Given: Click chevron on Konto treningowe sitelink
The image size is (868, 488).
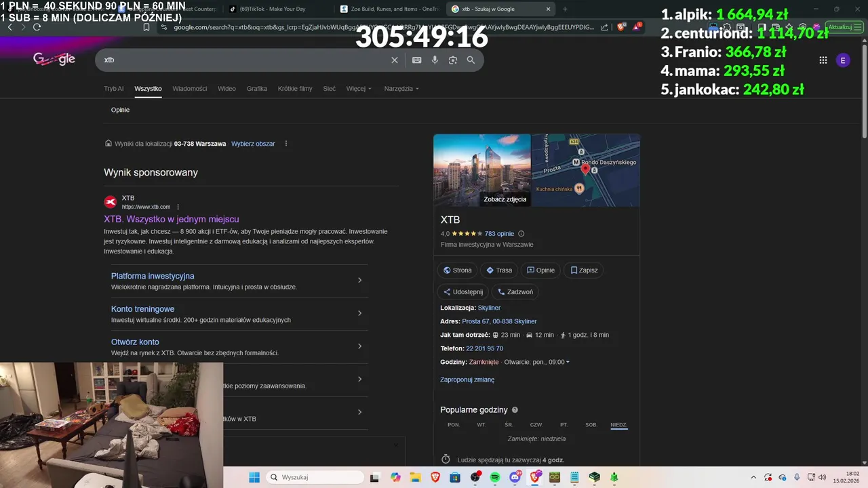Looking at the screenshot, I should 359,313.
